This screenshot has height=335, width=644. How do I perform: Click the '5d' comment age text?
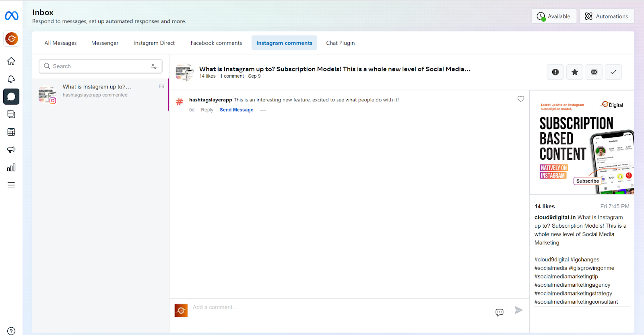(192, 110)
